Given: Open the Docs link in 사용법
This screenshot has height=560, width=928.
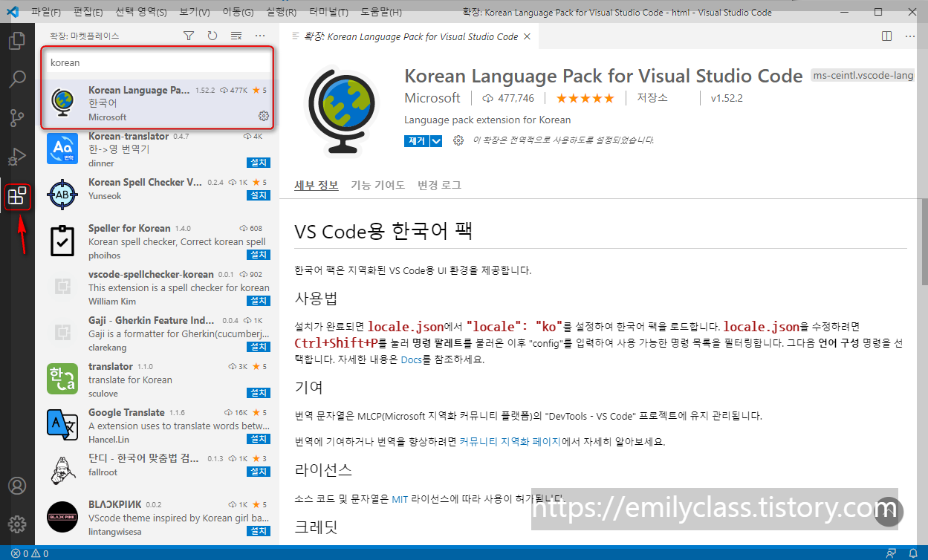Looking at the screenshot, I should click(411, 359).
